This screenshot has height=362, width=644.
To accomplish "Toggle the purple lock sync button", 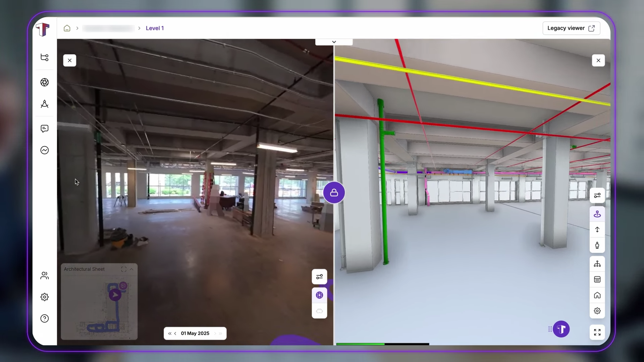I will click(334, 193).
